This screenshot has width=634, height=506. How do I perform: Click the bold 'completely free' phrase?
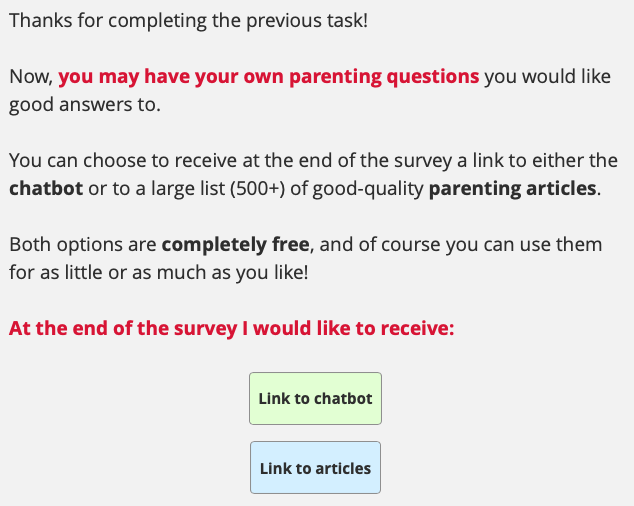tap(233, 244)
